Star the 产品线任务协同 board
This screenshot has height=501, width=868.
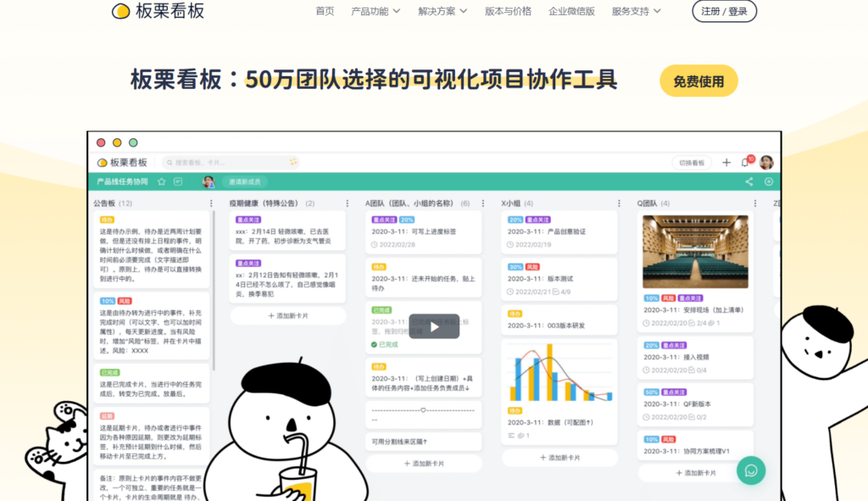pos(161,181)
